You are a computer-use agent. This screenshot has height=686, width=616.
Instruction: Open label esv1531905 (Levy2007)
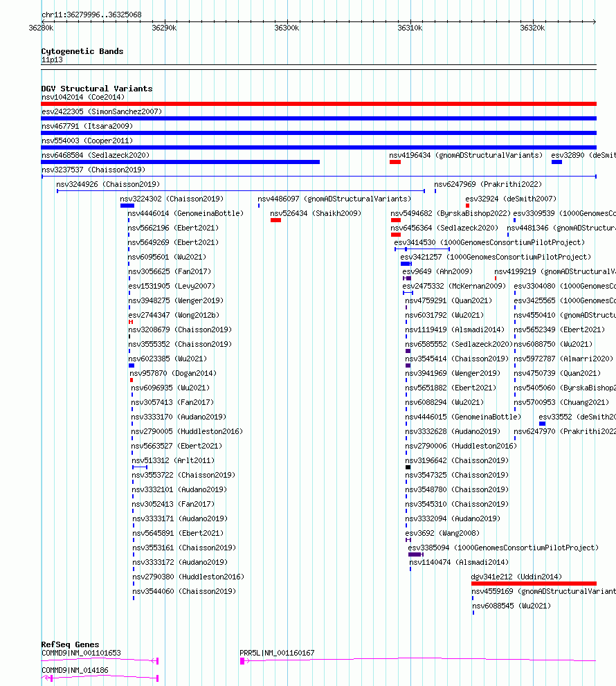[x=172, y=286]
